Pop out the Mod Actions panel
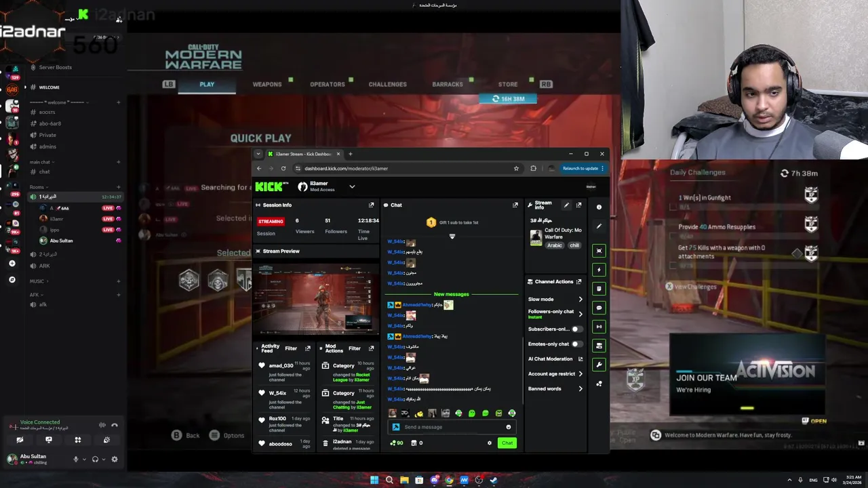Viewport: 868px width, 488px height. (x=371, y=348)
